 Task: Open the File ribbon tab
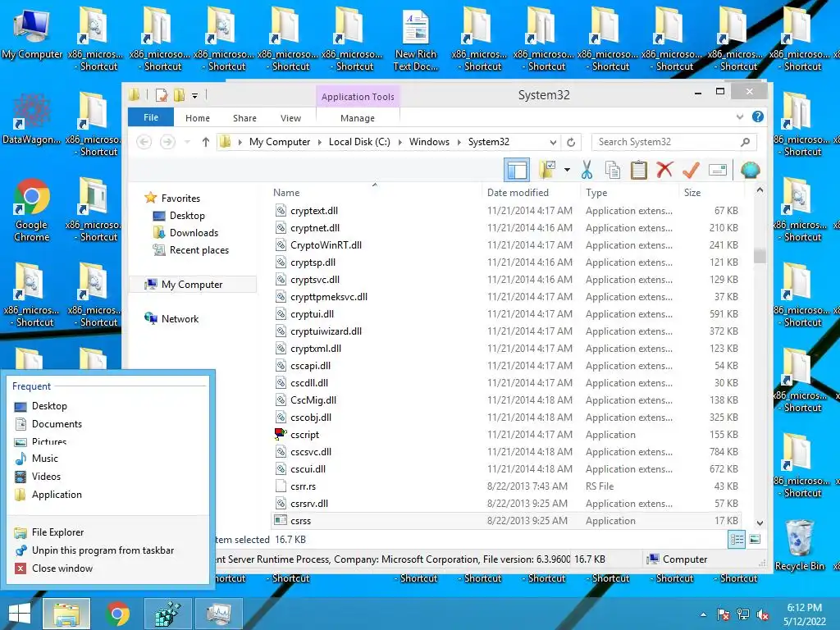click(x=151, y=117)
